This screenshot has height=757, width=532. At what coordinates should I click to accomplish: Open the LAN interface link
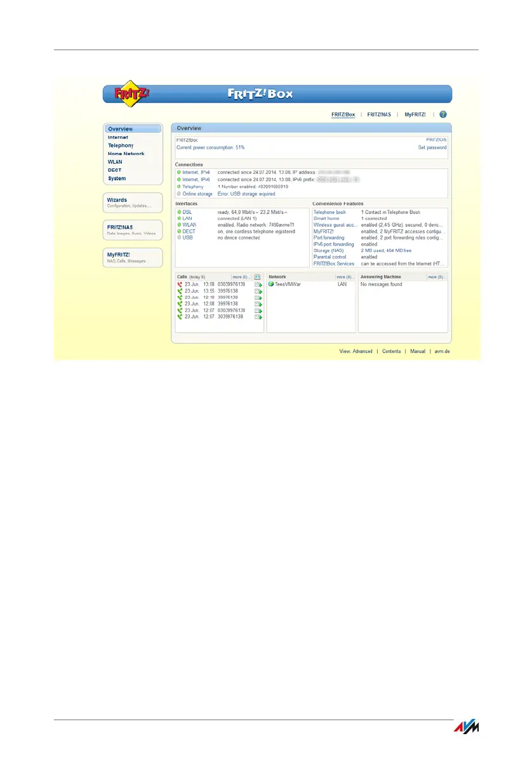pos(187,218)
